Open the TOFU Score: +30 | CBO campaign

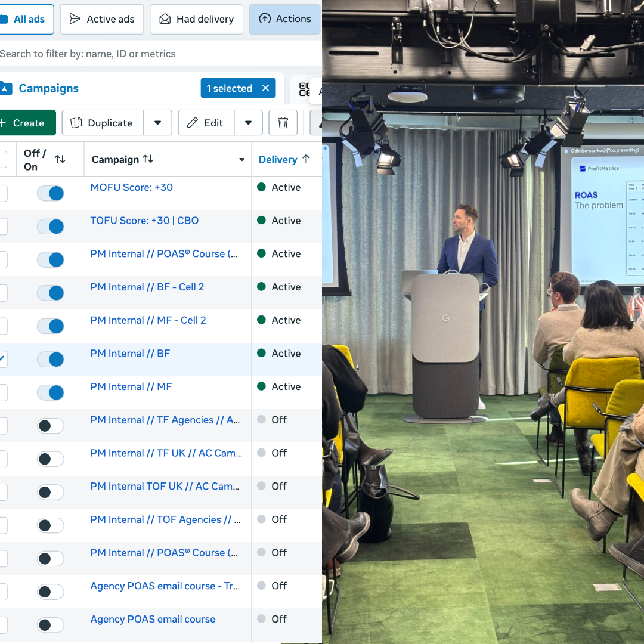[144, 221]
